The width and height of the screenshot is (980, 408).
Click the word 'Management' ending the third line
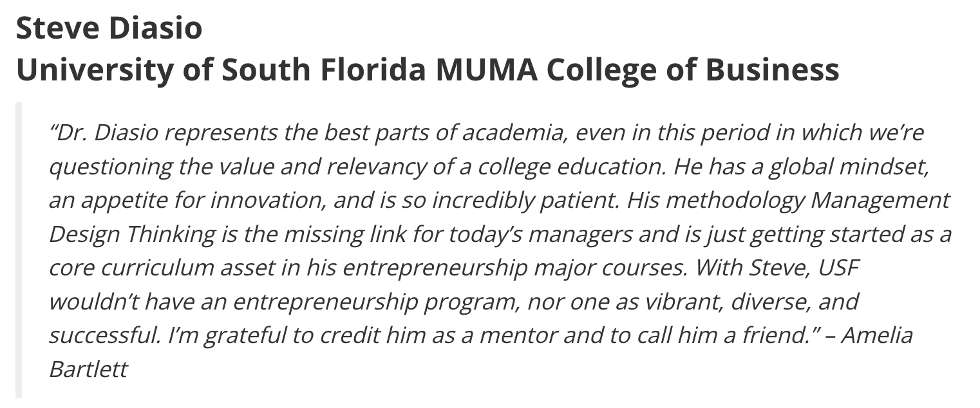click(x=880, y=201)
